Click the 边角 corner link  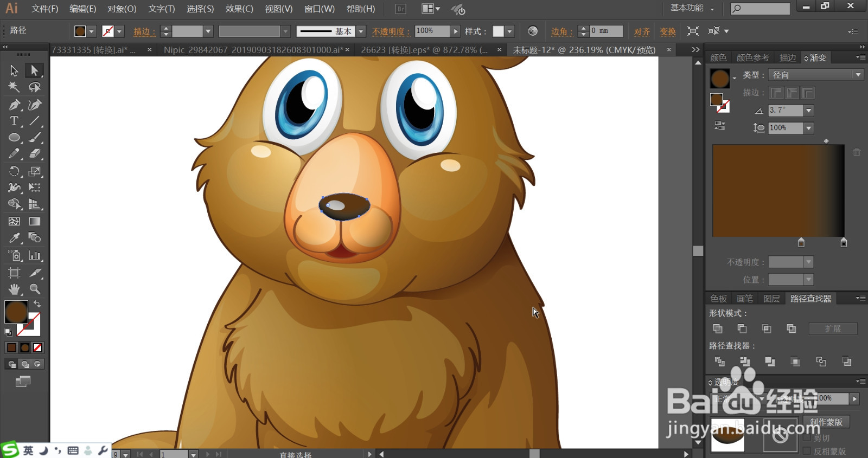(562, 31)
